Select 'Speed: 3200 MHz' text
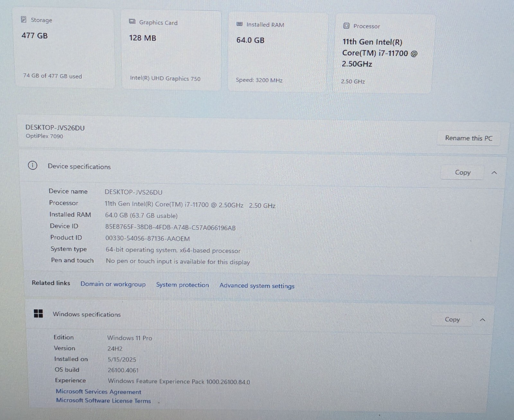This screenshot has height=420, width=514. 259,80
